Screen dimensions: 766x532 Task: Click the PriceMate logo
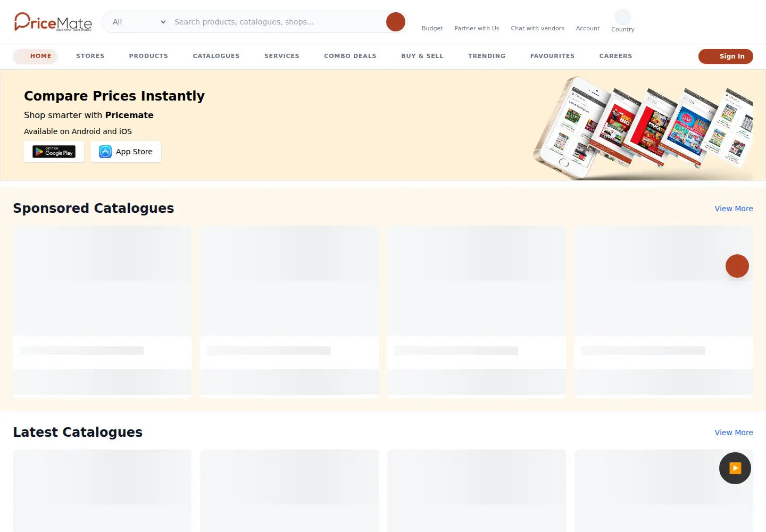(53, 22)
